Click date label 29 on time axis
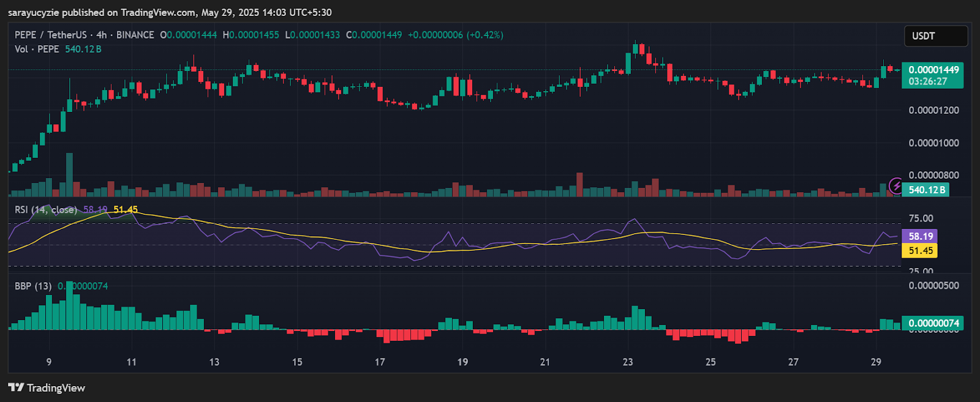 coord(876,362)
